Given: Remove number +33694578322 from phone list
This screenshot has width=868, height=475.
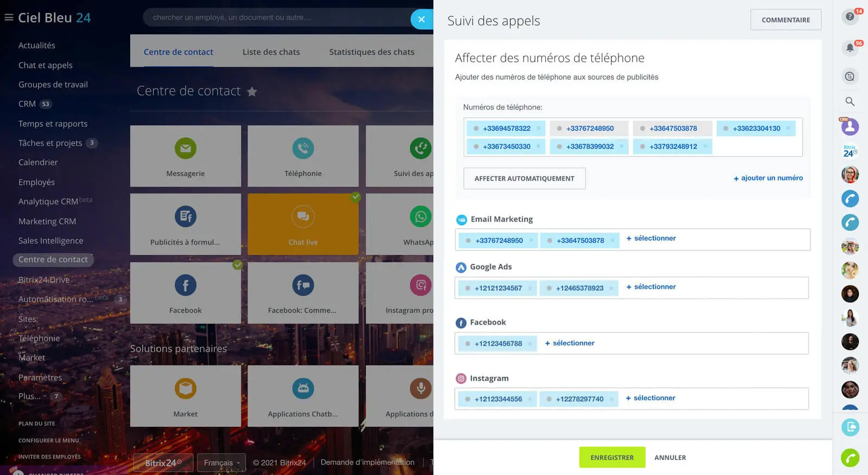Looking at the screenshot, I should [538, 129].
